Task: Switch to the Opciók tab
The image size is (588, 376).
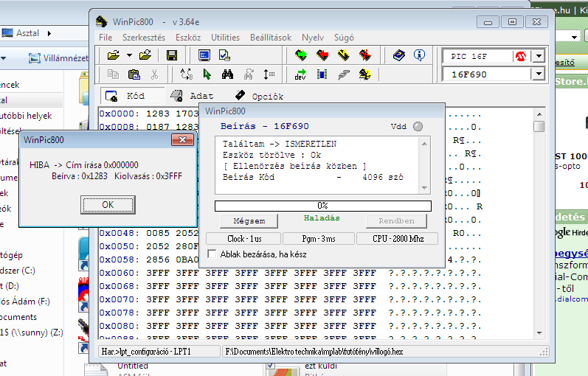Action: 260,96
